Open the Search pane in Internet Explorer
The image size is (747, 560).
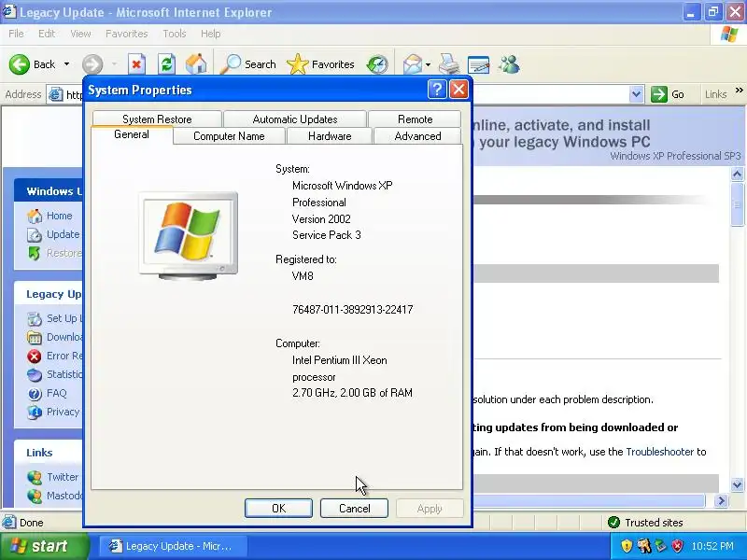click(248, 64)
